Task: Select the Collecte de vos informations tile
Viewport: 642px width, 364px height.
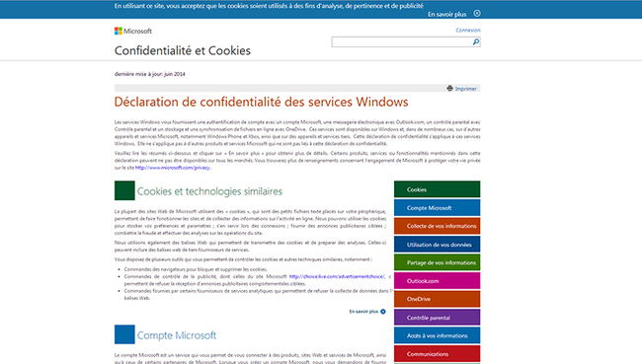Action: [437, 226]
